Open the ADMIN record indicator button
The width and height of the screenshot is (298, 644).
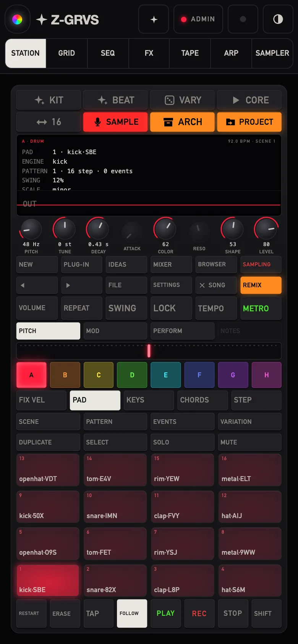(198, 19)
